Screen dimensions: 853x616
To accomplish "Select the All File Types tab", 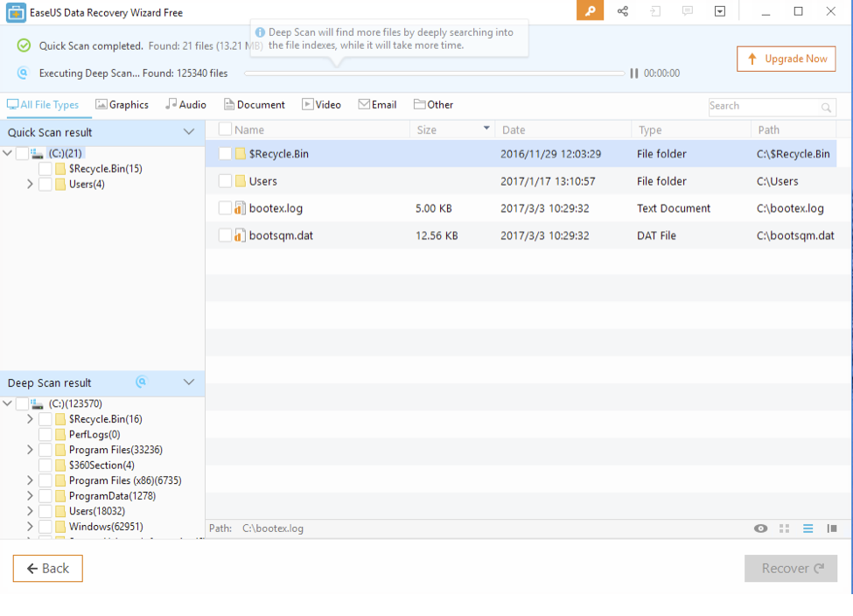I will click(x=43, y=105).
